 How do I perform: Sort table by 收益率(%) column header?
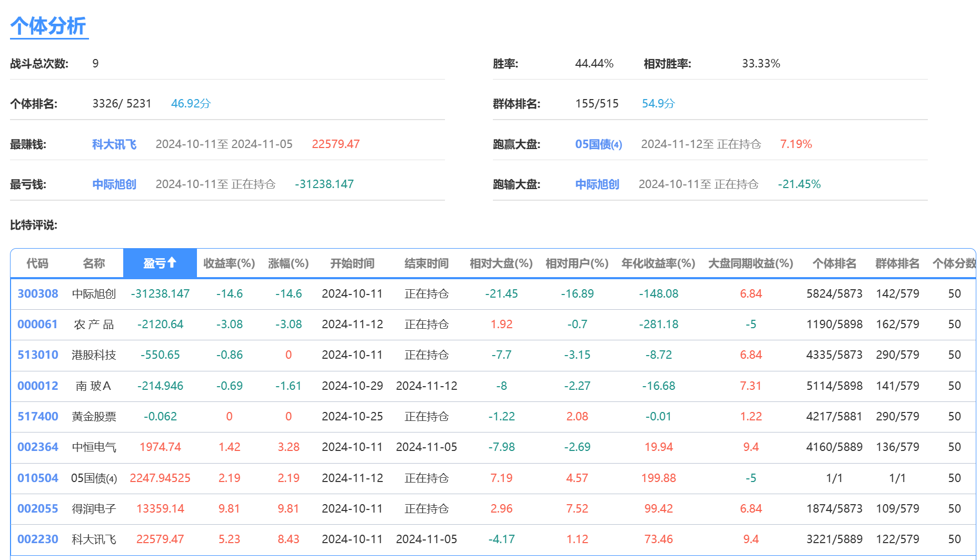229,263
